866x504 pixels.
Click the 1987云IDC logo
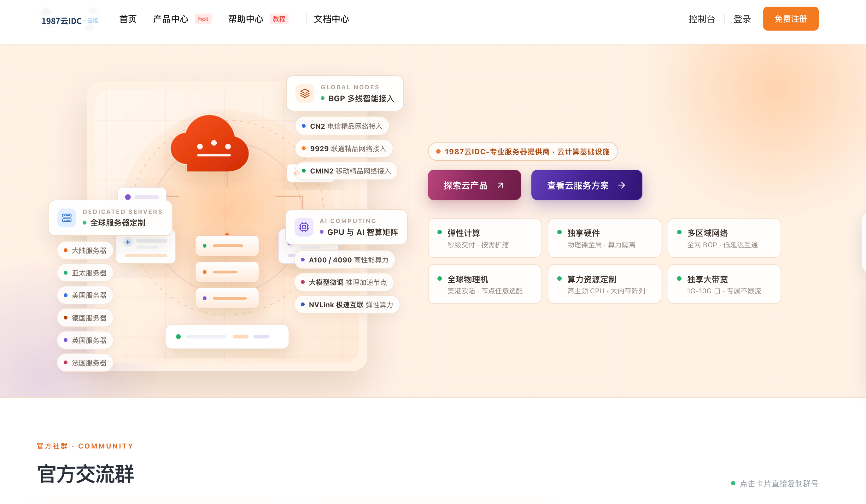click(x=69, y=21)
